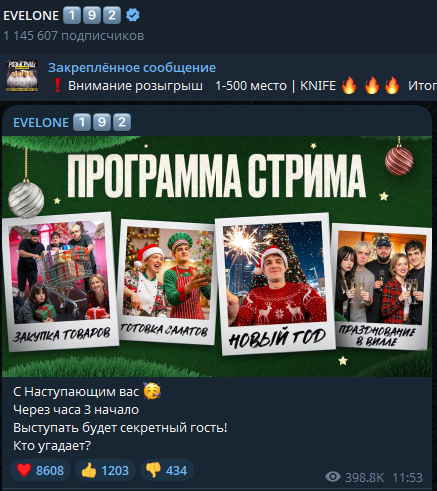React with the red heart, 8608
The width and height of the screenshot is (437, 491).
[x=40, y=470]
